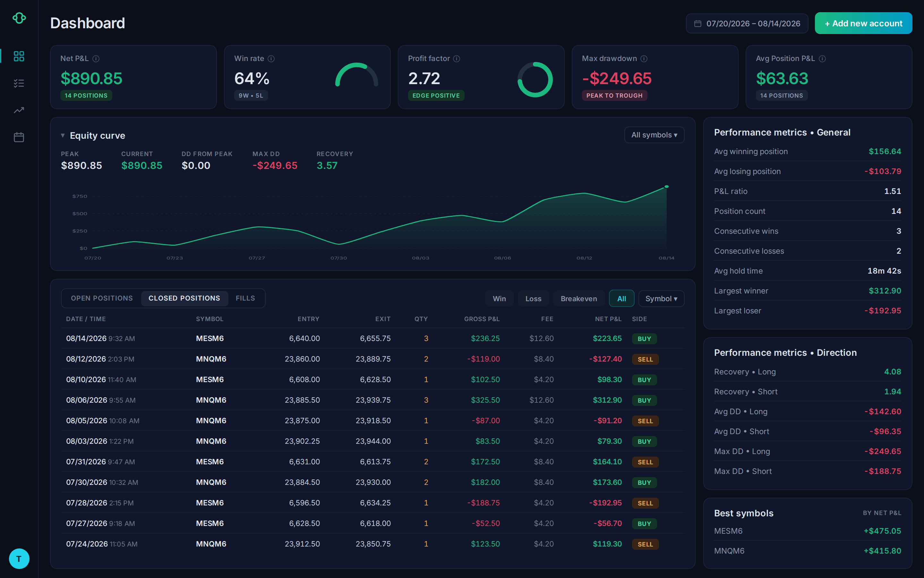Switch to Fills tab
This screenshot has height=578, width=924.
(245, 298)
